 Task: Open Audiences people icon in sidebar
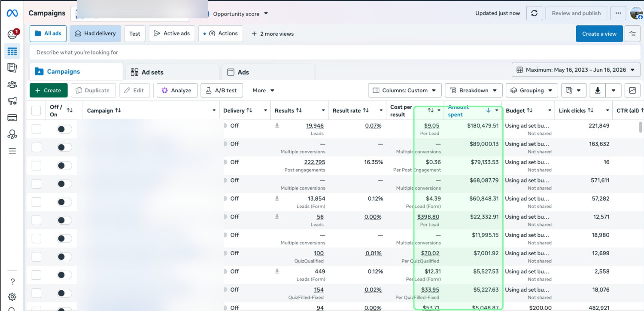click(x=12, y=84)
